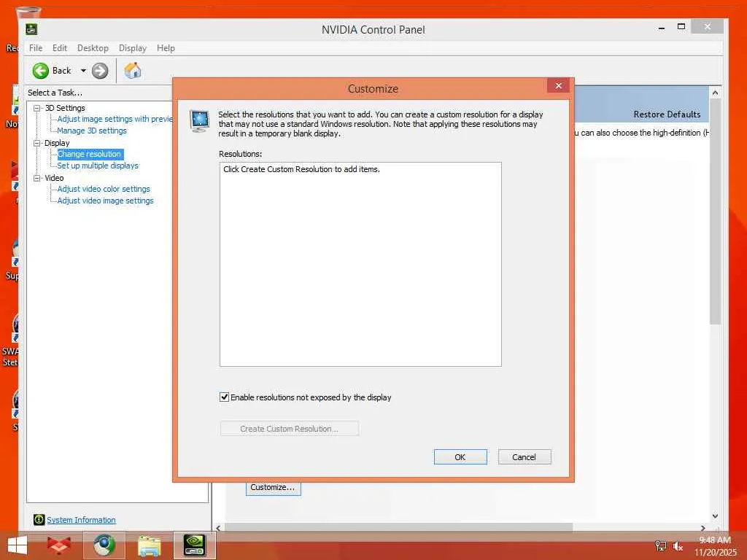
Task: Click the horizontal scrollbar right arrow
Action: pyautogui.click(x=703, y=528)
